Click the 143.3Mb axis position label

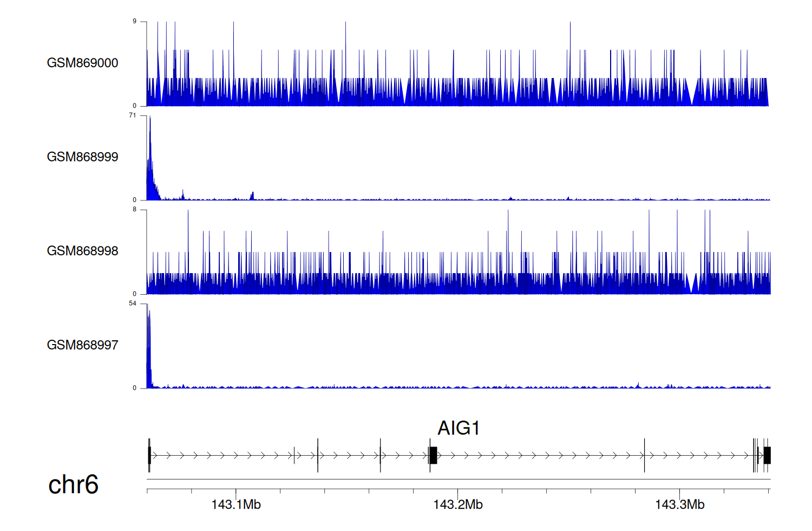tap(680, 505)
